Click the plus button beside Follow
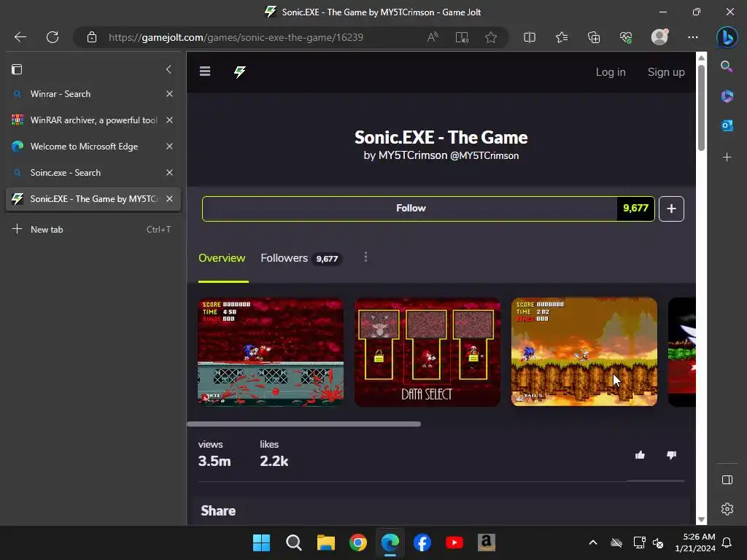 pyautogui.click(x=671, y=209)
